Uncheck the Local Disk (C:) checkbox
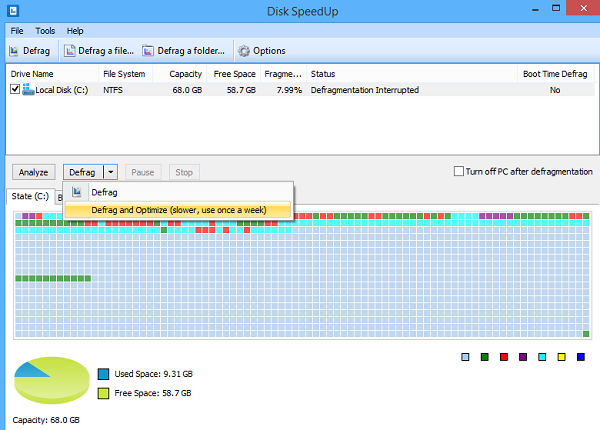 point(15,89)
